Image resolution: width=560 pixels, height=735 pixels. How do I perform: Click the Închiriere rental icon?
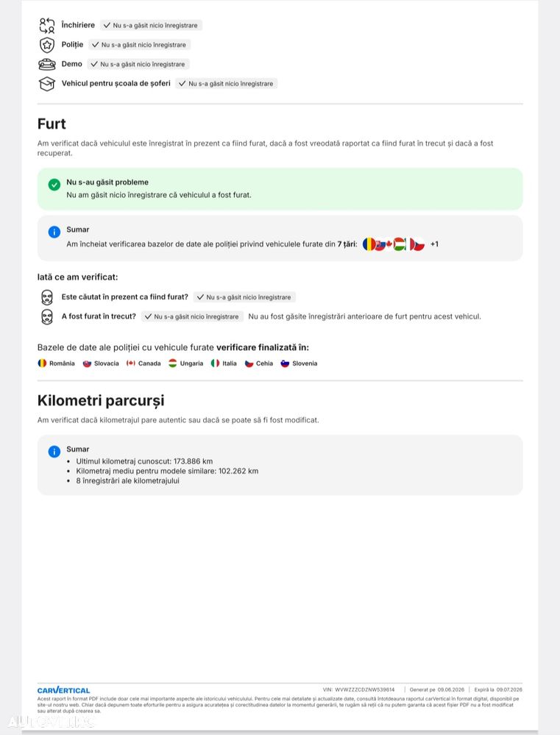coord(47,25)
